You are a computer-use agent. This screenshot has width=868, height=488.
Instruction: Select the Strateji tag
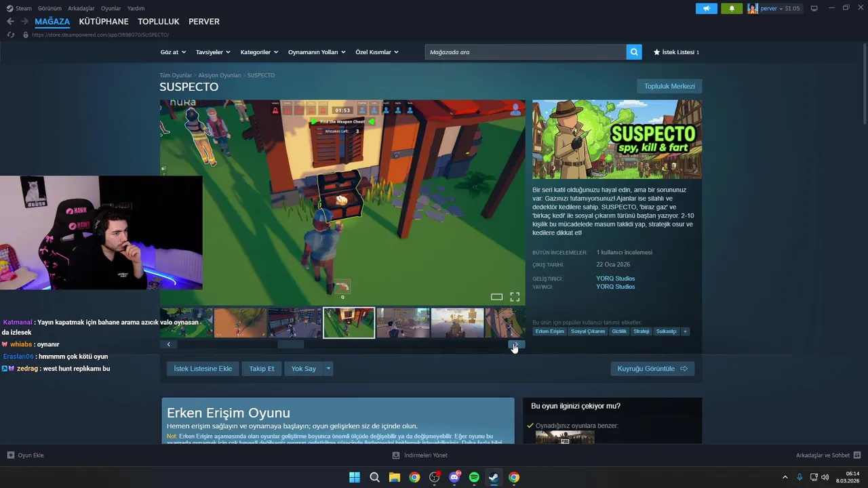642,331
